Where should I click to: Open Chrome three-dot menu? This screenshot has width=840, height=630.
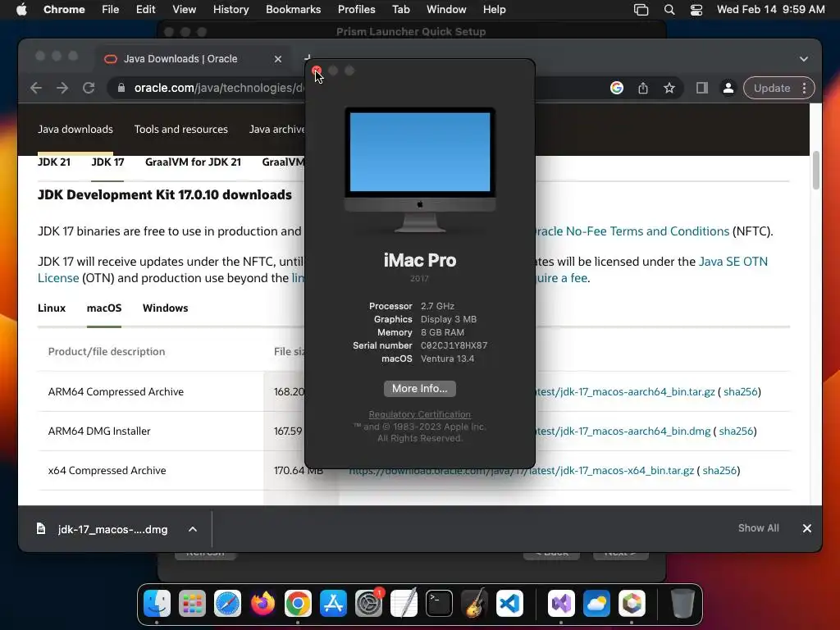804,88
